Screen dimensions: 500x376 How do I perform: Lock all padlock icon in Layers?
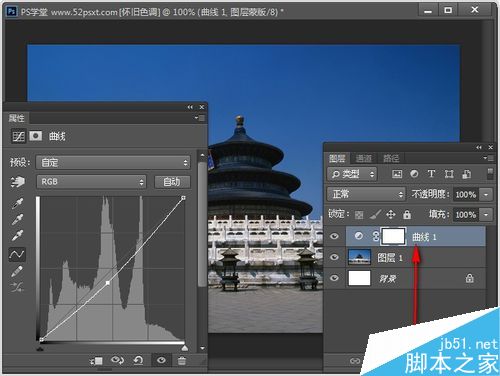(407, 214)
